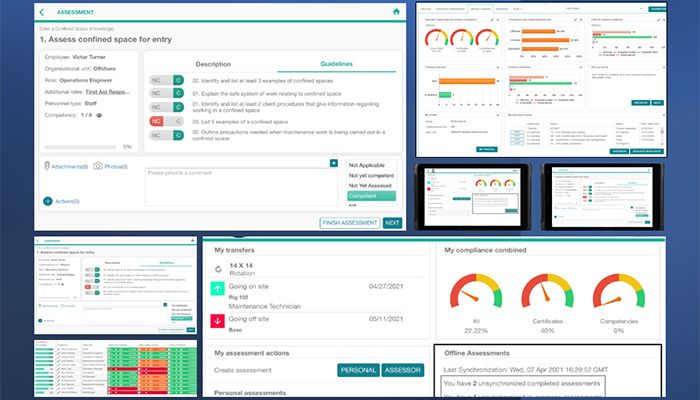This screenshot has height=400, width=700.
Task: Open the red-green competency matrix thumbnail
Action: tap(116, 368)
